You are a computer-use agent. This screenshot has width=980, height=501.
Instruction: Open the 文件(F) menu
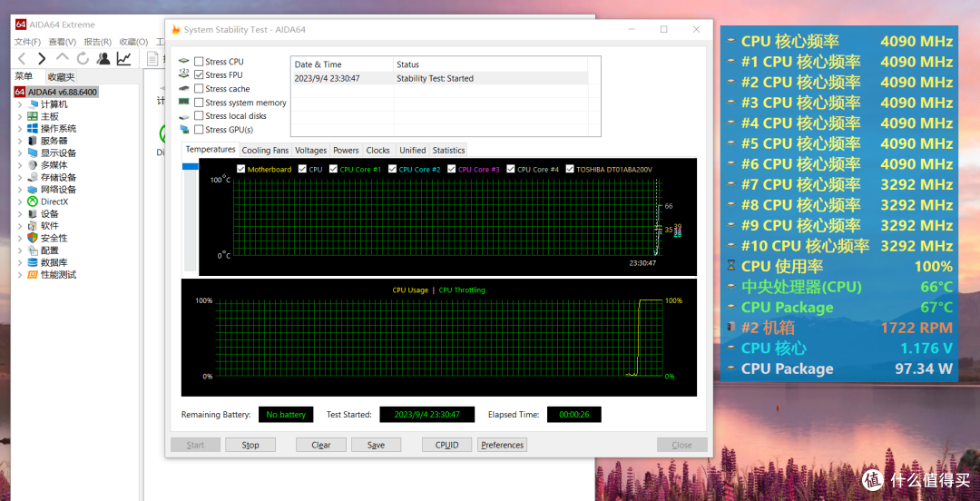click(x=27, y=42)
